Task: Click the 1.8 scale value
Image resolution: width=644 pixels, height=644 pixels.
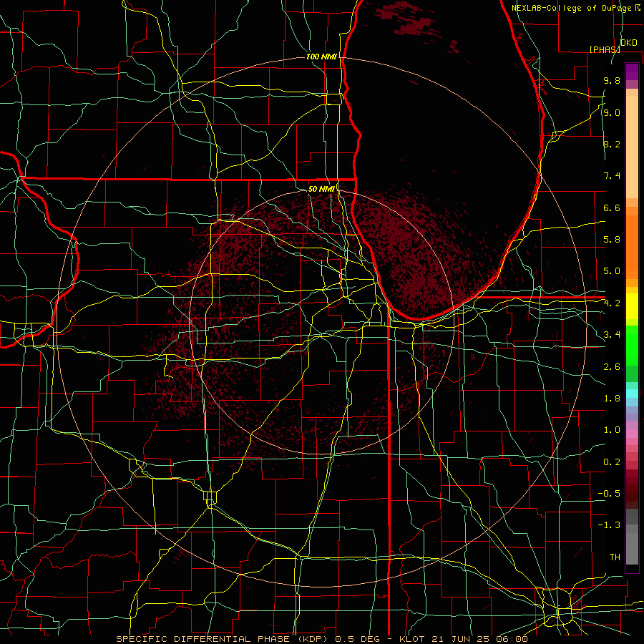Action: (612, 399)
